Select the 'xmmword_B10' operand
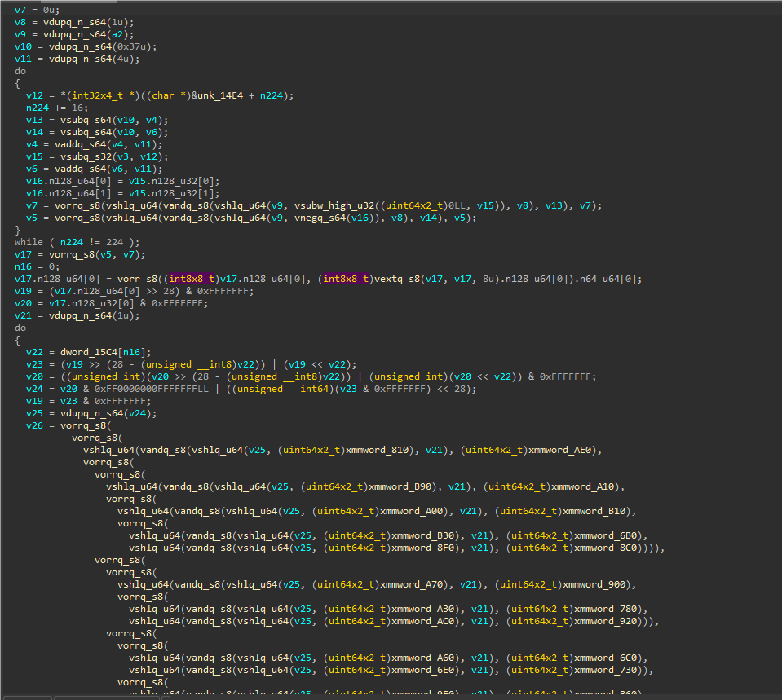This screenshot has width=782, height=700. pyautogui.click(x=594, y=511)
